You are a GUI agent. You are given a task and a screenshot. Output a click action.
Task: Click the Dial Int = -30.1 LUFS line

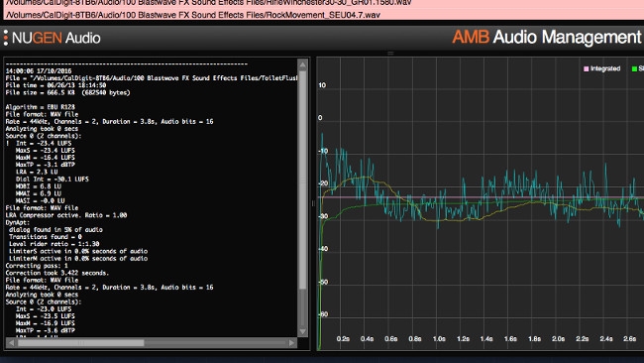[x=53, y=180]
